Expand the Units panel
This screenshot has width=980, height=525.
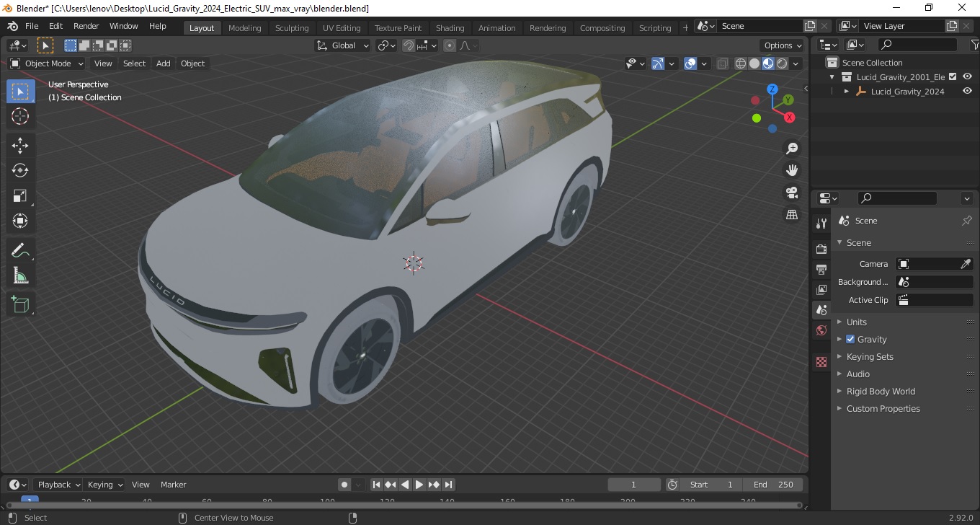pos(857,322)
